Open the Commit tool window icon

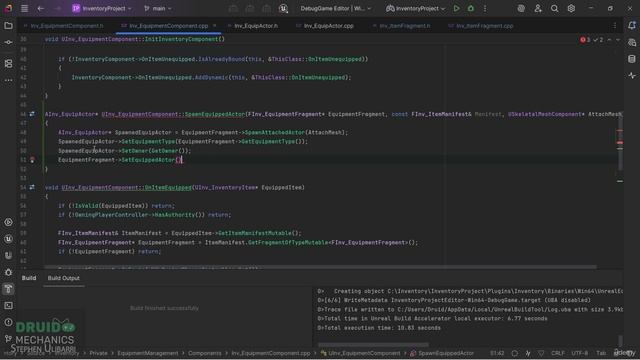pyautogui.click(x=8, y=42)
